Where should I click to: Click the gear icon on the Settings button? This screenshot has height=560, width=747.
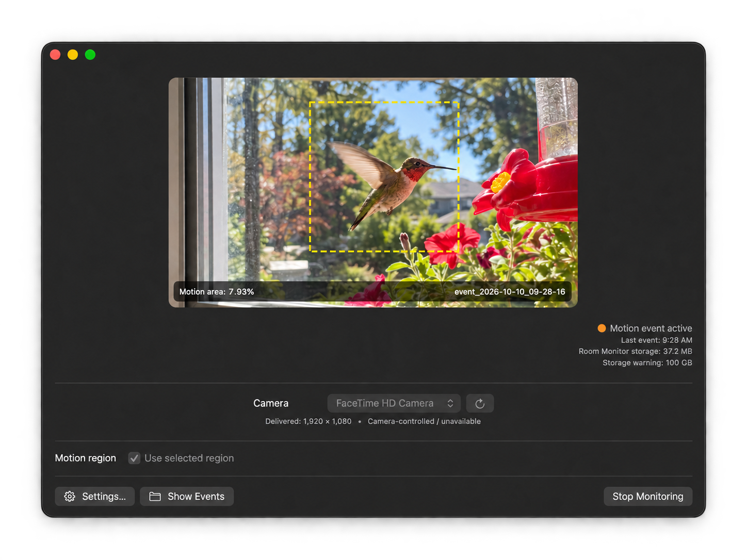(x=70, y=497)
